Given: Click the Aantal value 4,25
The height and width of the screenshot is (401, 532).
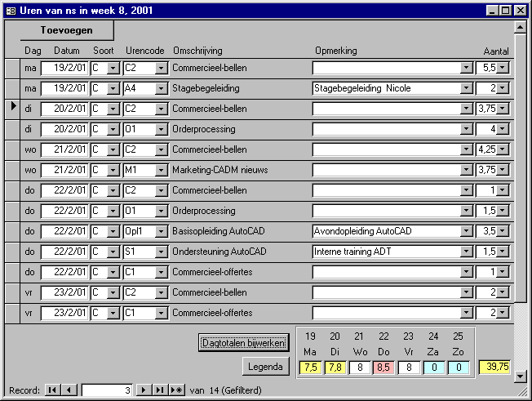Looking at the screenshot, I should pos(486,149).
